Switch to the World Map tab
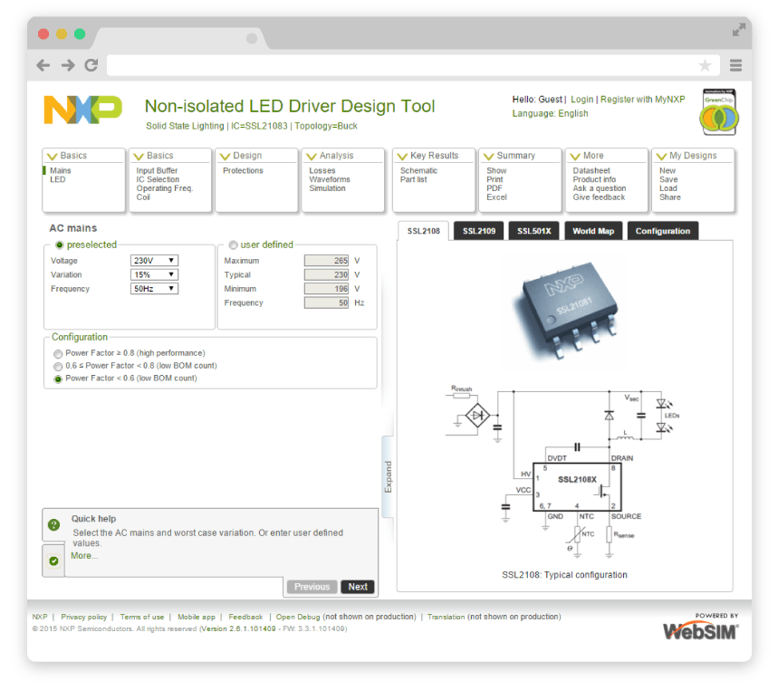 [593, 231]
